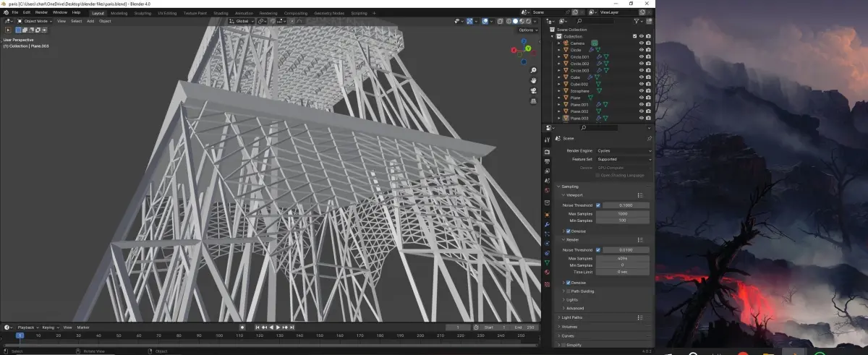Click the Icosphere mesh icon in outliner
Viewport: 868px width, 355px height.
point(566,91)
